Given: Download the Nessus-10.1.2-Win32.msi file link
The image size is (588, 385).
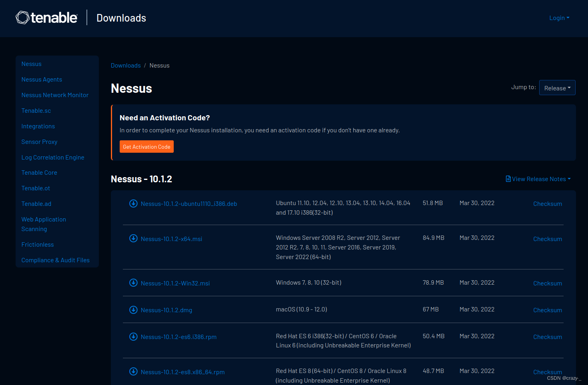Looking at the screenshot, I should pyautogui.click(x=175, y=283).
